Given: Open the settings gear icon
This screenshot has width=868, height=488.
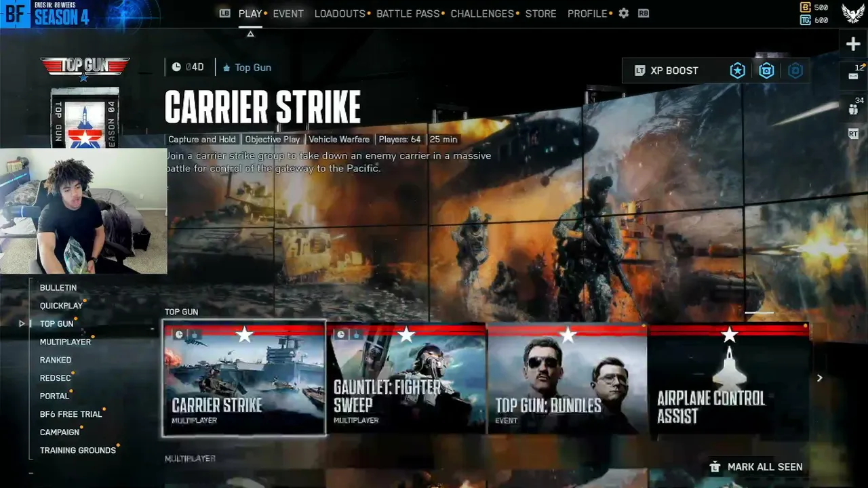Looking at the screenshot, I should pos(624,14).
